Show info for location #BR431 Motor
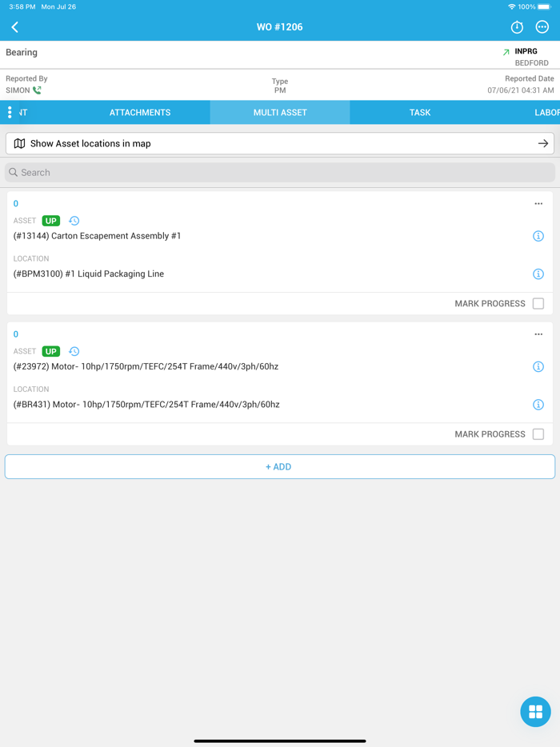The image size is (560, 747). pyautogui.click(x=538, y=405)
